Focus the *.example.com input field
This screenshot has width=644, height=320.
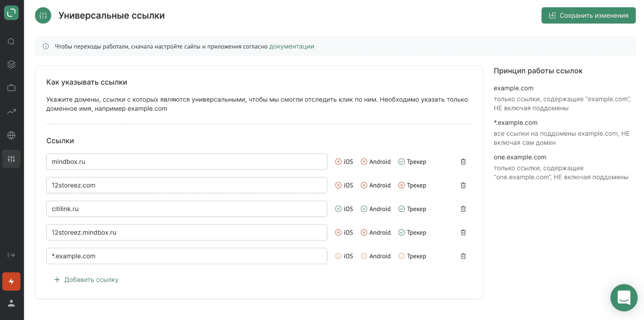point(187,256)
